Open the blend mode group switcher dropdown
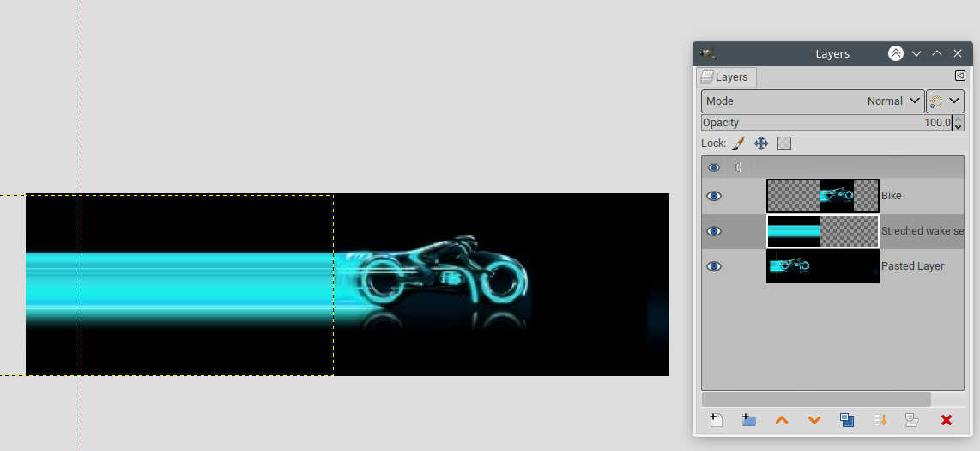Screen dimensions: 980x451 click(x=945, y=101)
